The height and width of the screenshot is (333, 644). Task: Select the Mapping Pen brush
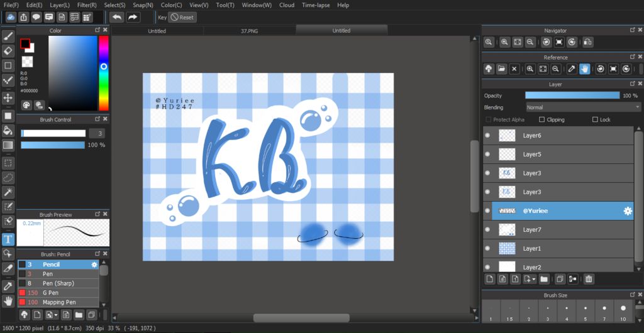(x=58, y=302)
